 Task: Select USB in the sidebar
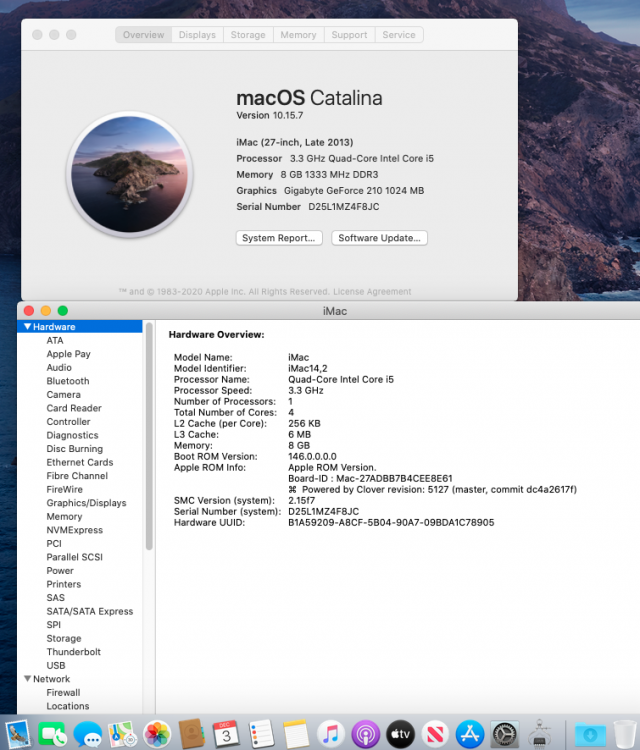pos(56,665)
